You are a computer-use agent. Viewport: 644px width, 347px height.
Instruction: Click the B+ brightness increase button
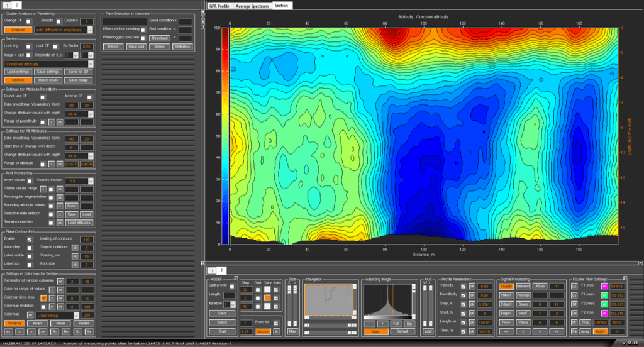coord(67,331)
